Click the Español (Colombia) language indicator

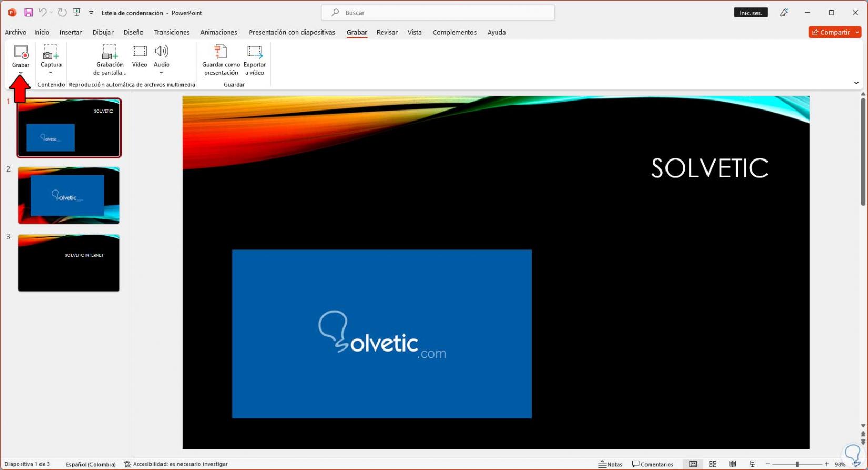[90, 464]
